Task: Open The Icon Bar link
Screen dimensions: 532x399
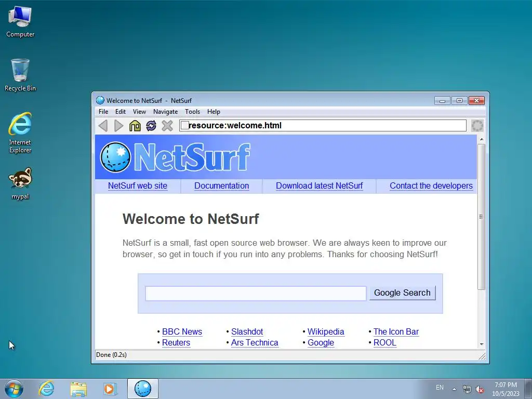Action: click(x=396, y=332)
